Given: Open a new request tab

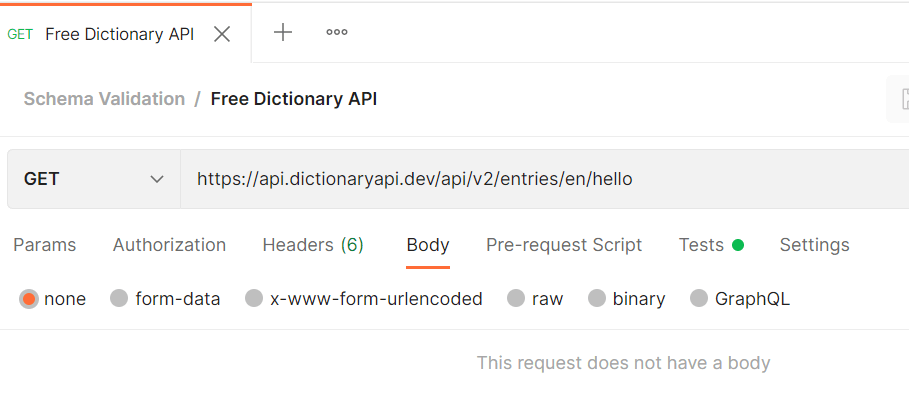Looking at the screenshot, I should [283, 32].
